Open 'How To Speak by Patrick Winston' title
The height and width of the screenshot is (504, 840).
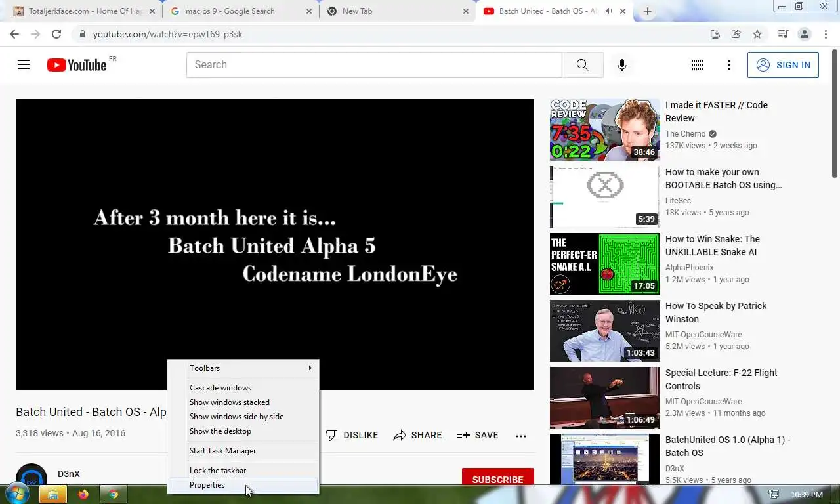pos(716,312)
